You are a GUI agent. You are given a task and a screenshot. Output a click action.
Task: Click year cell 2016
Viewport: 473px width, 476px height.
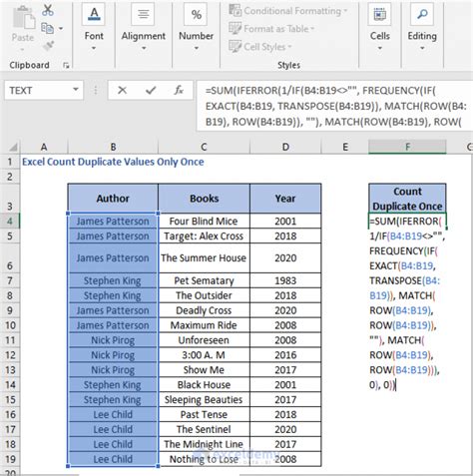tap(285, 355)
